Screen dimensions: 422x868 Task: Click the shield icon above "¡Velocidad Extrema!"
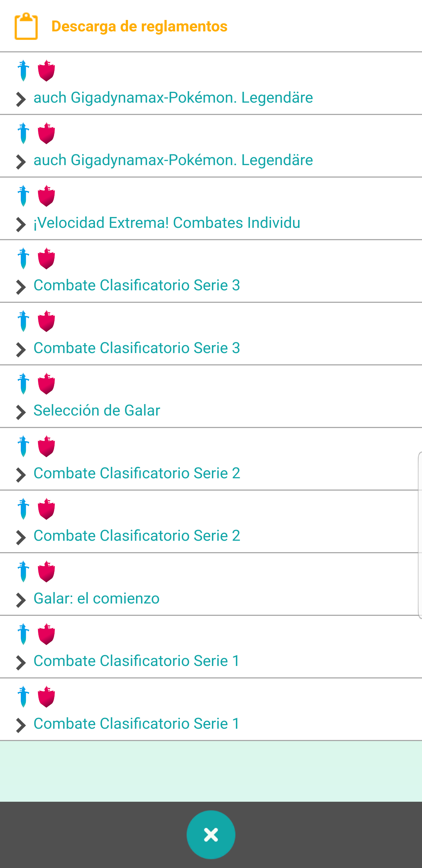click(x=47, y=196)
